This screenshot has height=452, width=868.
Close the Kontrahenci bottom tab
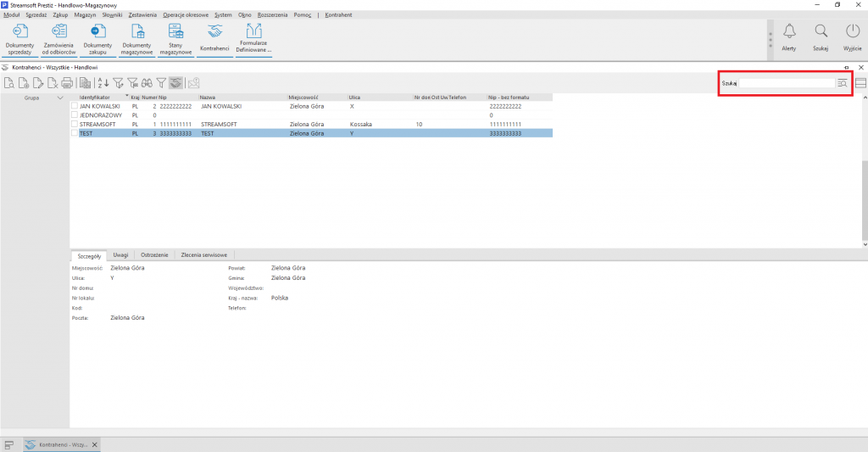click(95, 445)
